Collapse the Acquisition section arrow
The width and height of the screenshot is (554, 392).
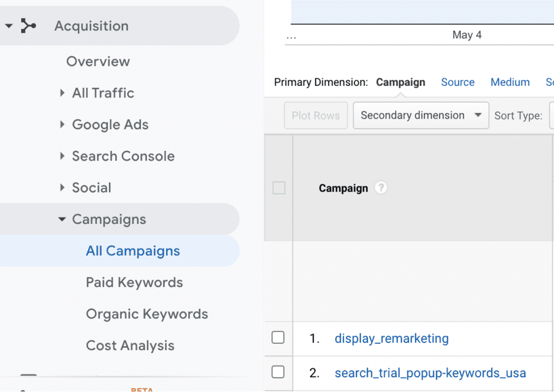click(x=8, y=26)
